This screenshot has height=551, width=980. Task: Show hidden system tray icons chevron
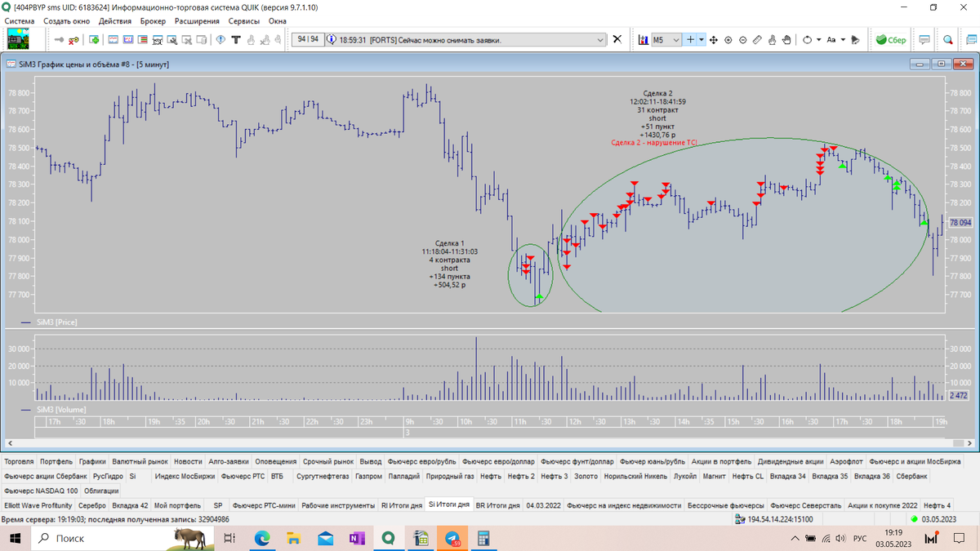tap(795, 539)
